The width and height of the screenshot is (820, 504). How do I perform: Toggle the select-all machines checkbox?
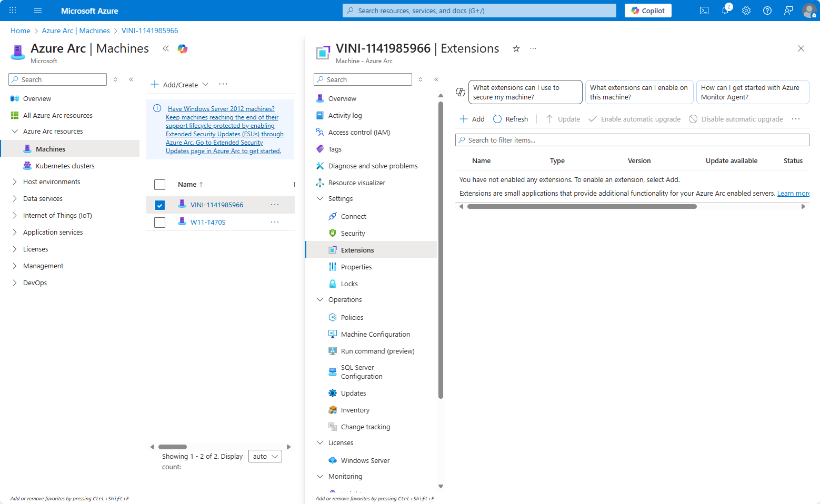tap(160, 185)
